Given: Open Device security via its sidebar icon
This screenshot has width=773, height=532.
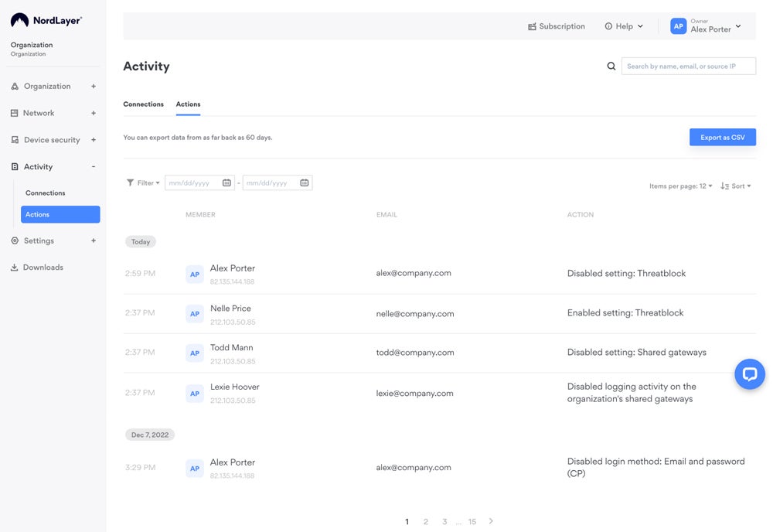Looking at the screenshot, I should 14,140.
